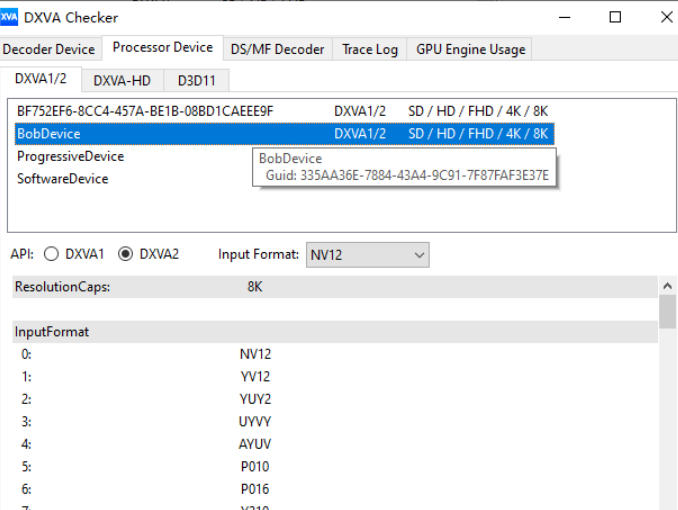Select the DXVA1/2 sub-tab

coord(41,79)
